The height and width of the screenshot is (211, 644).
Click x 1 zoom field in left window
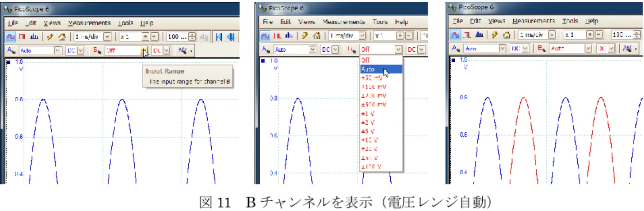130,37
